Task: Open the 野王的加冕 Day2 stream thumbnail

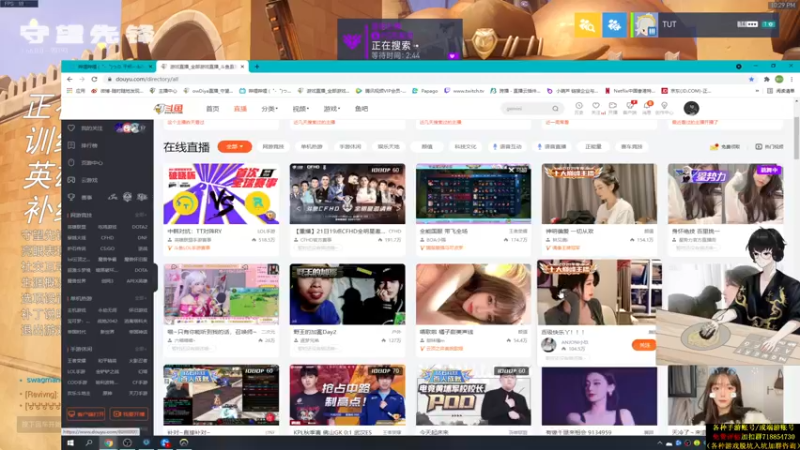Action: pos(347,294)
